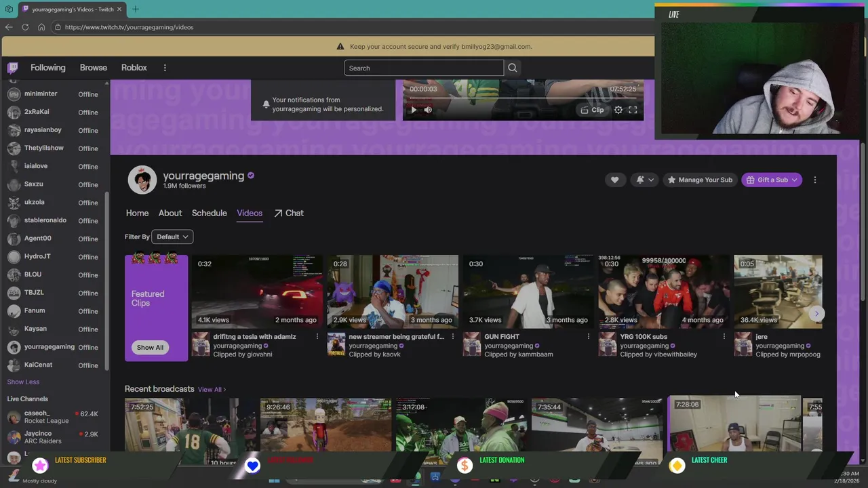
Task: Open options for new streamer being grateful clip
Action: pyautogui.click(x=452, y=336)
